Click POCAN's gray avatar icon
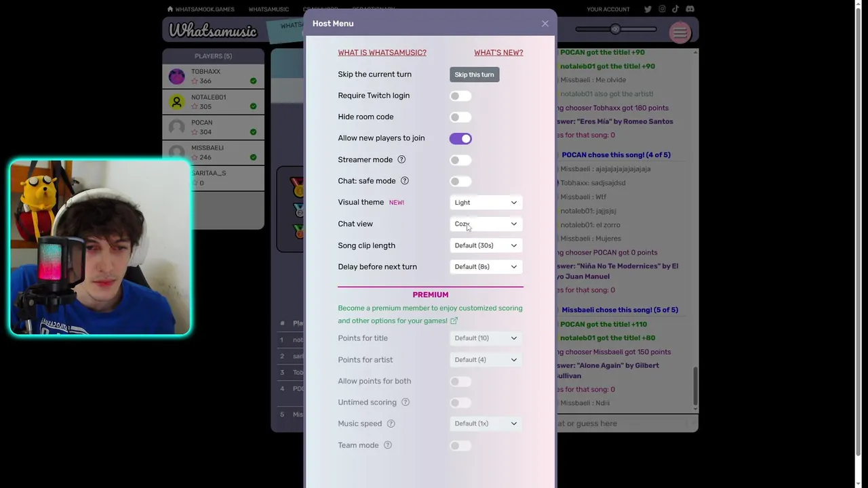Viewport: 868px width, 488px height. pyautogui.click(x=177, y=127)
